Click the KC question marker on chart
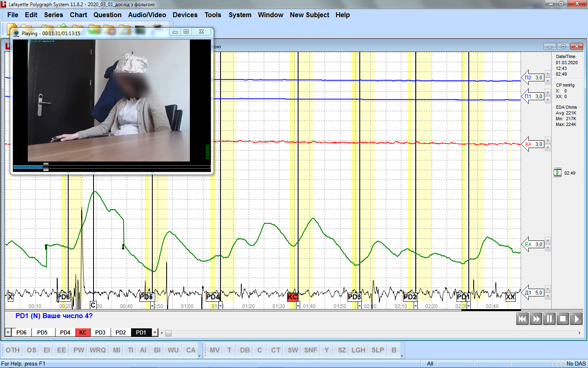 (x=292, y=297)
